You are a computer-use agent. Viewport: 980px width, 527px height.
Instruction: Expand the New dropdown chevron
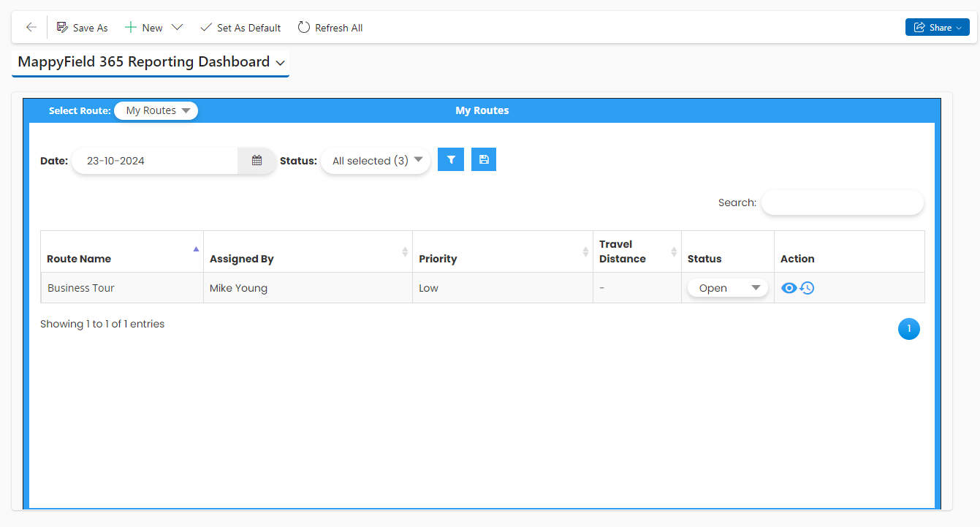pos(177,28)
